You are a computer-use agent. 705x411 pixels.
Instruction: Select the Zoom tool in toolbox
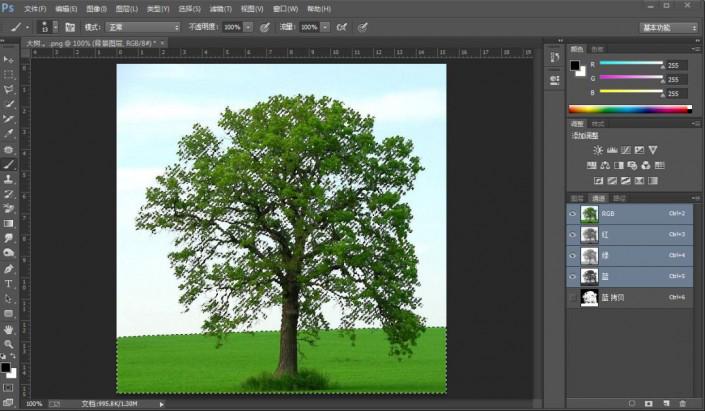(x=9, y=343)
